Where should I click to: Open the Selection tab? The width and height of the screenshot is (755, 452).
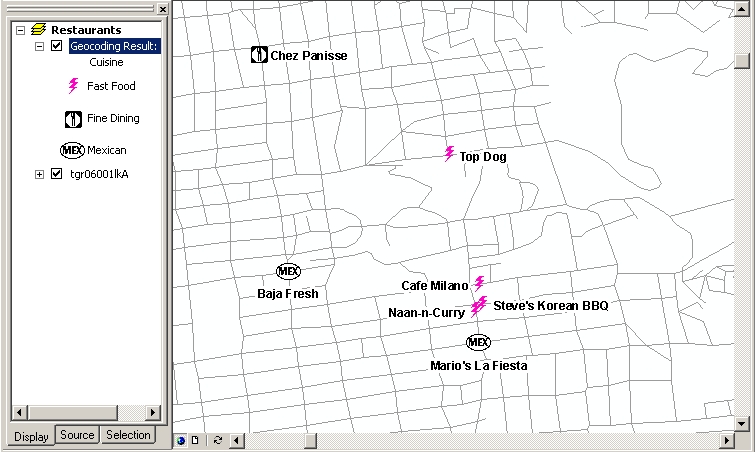pyautogui.click(x=128, y=435)
